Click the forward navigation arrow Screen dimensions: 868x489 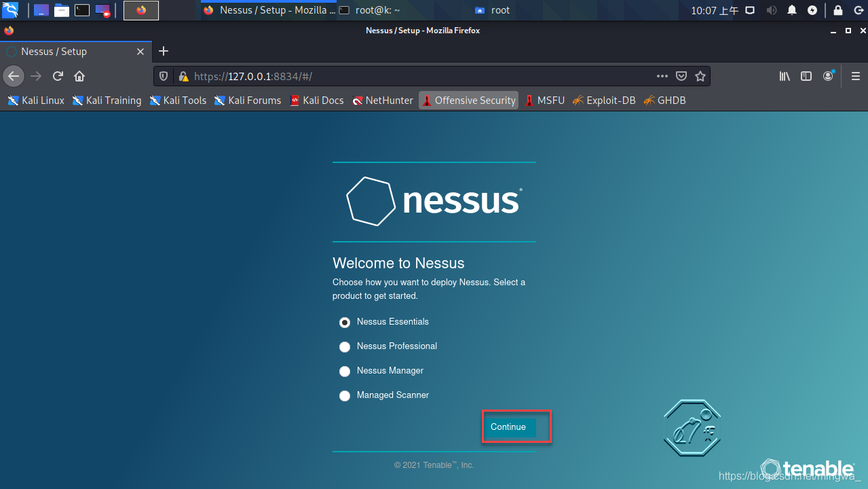(x=37, y=76)
